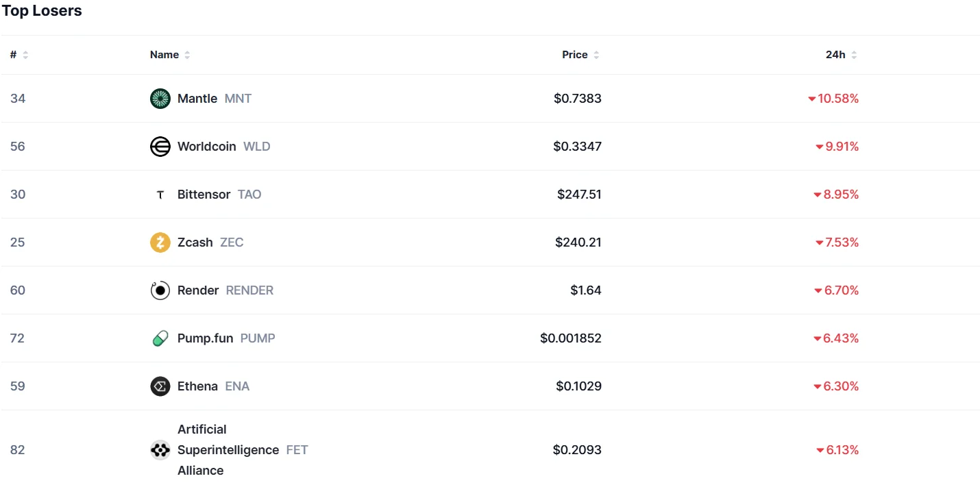Open the Bittensor name link
Image resolution: width=980 pixels, height=485 pixels.
pyautogui.click(x=204, y=195)
